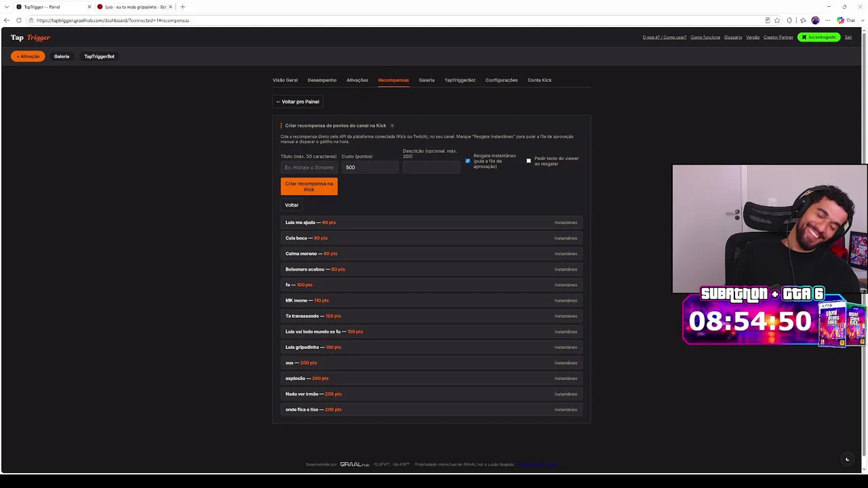
Task: Select the 'Lula me ajuda' reward row
Action: (431, 222)
